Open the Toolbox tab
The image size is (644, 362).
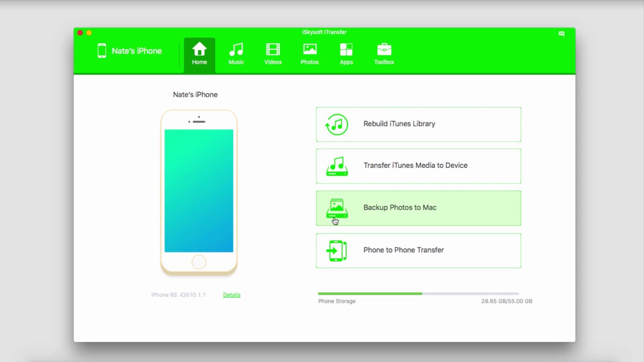click(384, 55)
